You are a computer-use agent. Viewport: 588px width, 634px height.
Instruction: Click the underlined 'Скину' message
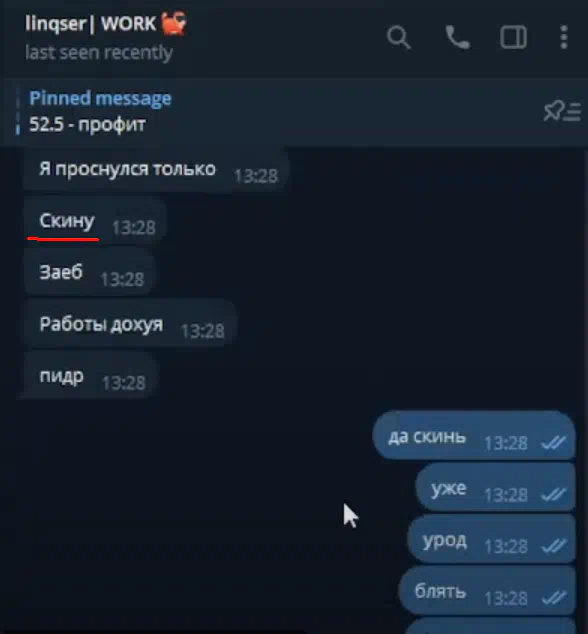click(x=94, y=221)
